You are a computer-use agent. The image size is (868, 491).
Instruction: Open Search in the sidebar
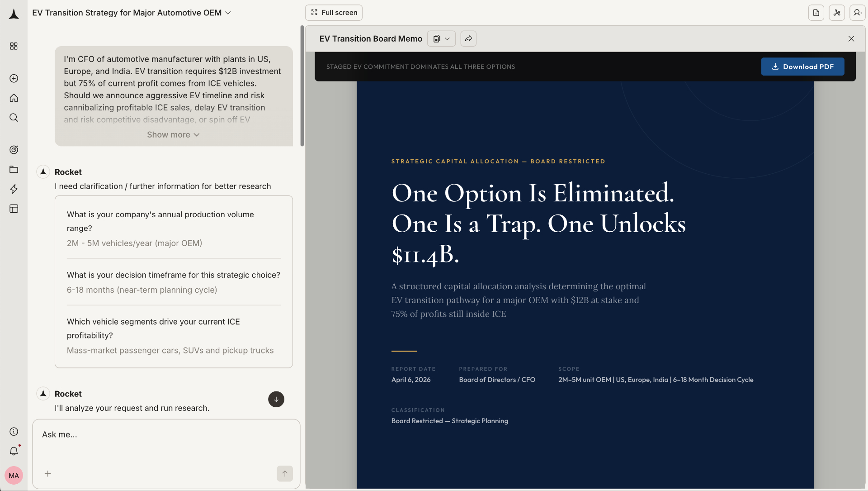coord(14,118)
